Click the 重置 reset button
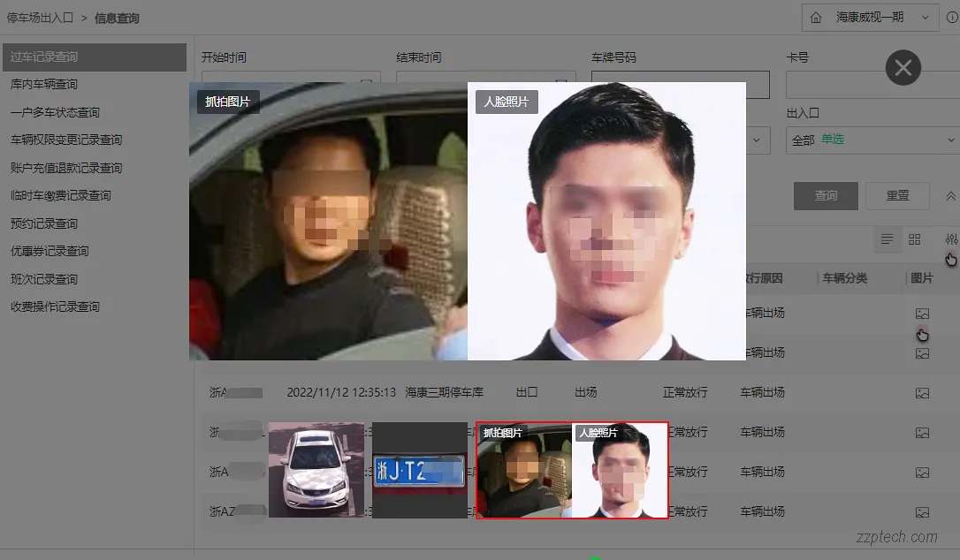The width and height of the screenshot is (960, 560). pos(897,195)
